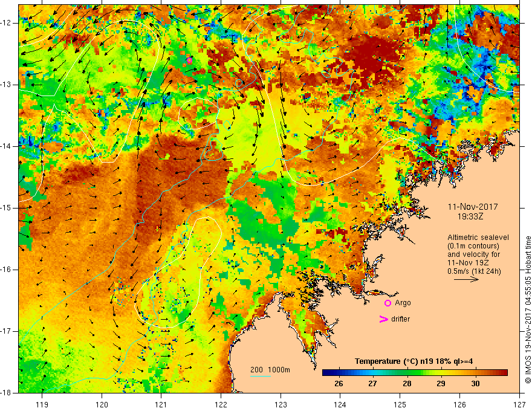Click the cyan 200 1000m isobath line sample
Image resolution: width=532 pixels, height=411 pixels.
click(260, 376)
